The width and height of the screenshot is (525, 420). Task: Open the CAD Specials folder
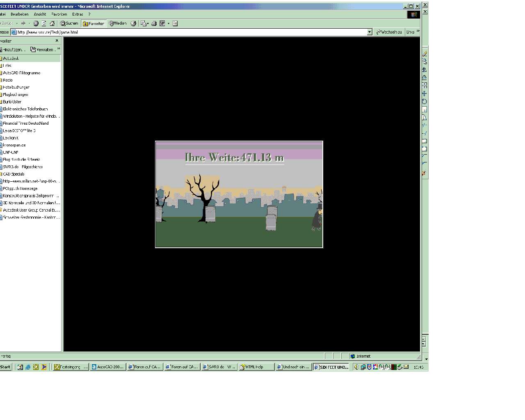coord(14,174)
